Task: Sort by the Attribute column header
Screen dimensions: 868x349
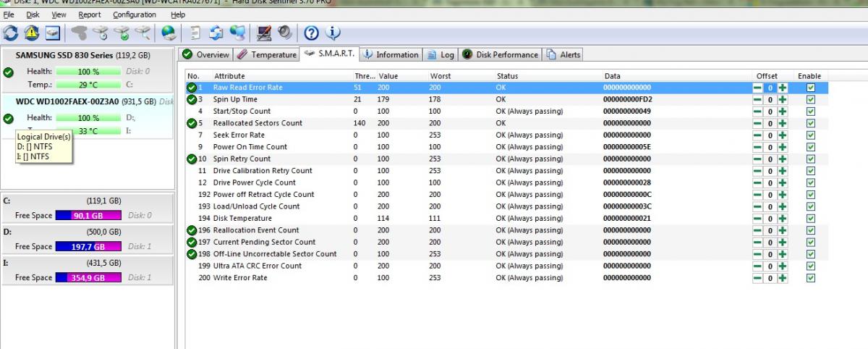Action: pos(281,76)
